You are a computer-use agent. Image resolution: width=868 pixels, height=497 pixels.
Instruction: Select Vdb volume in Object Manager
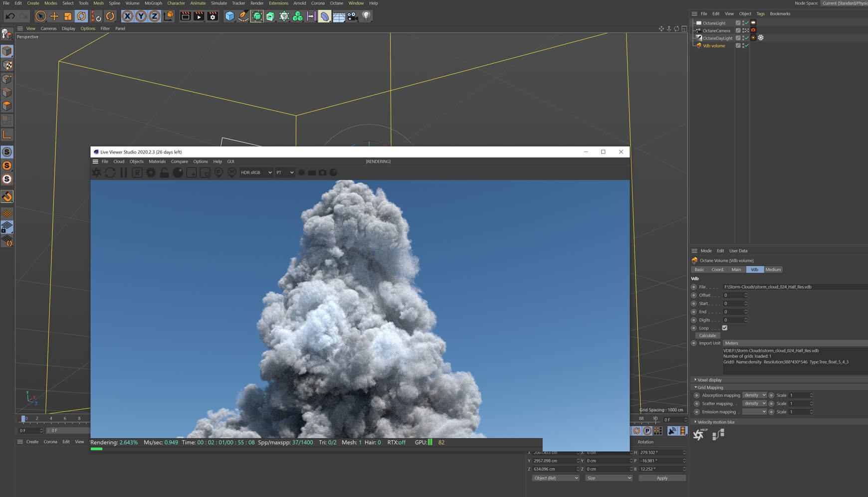[x=714, y=46]
